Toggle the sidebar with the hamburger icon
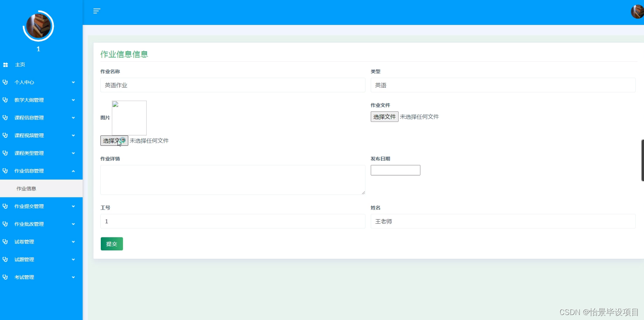Image resolution: width=644 pixels, height=320 pixels. click(97, 11)
